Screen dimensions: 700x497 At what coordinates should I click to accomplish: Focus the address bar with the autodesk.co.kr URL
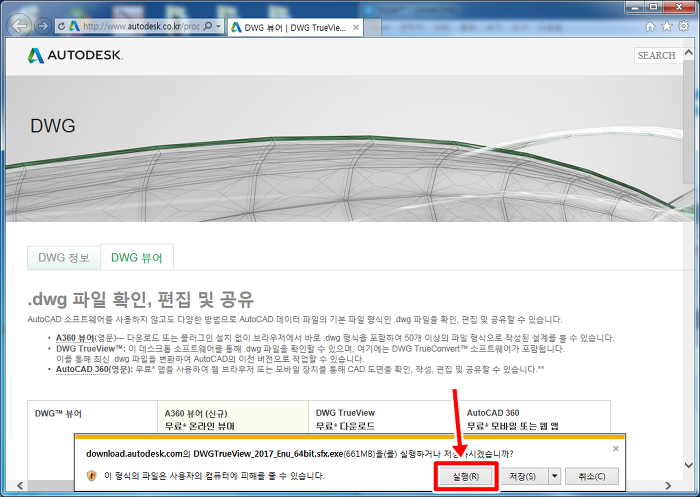(x=141, y=26)
